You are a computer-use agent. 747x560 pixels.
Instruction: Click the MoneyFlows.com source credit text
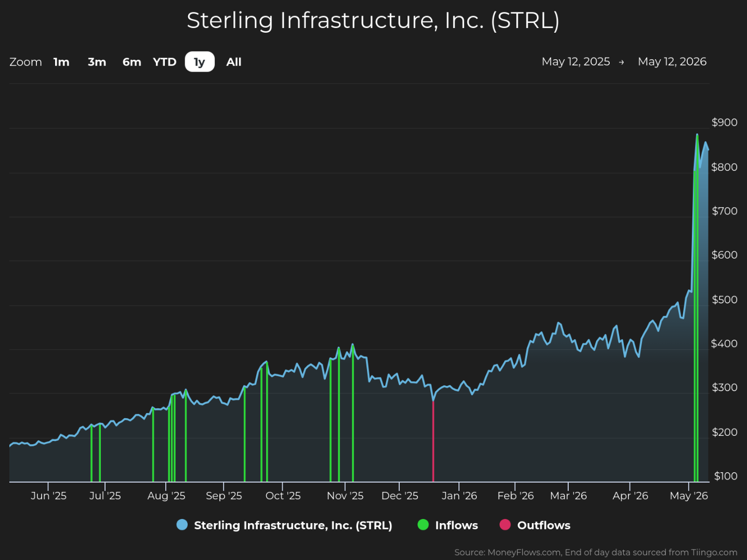[596, 552]
